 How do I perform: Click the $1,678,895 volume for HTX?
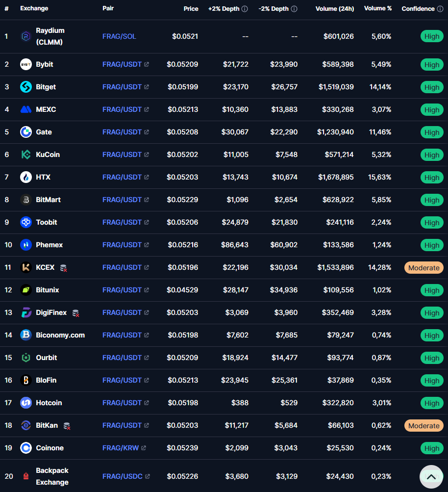pos(336,177)
